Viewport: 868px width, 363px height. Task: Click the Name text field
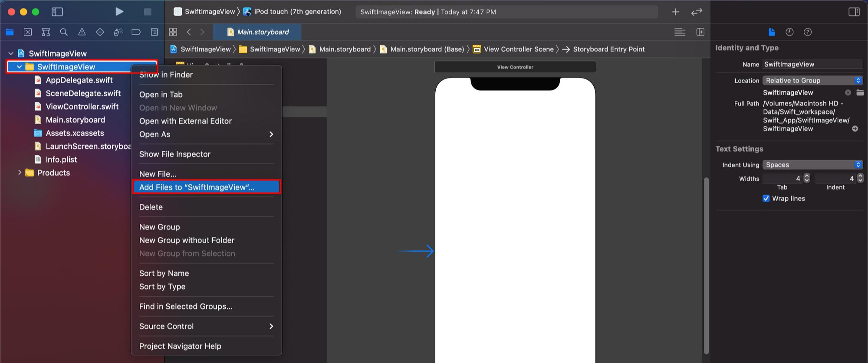[812, 64]
